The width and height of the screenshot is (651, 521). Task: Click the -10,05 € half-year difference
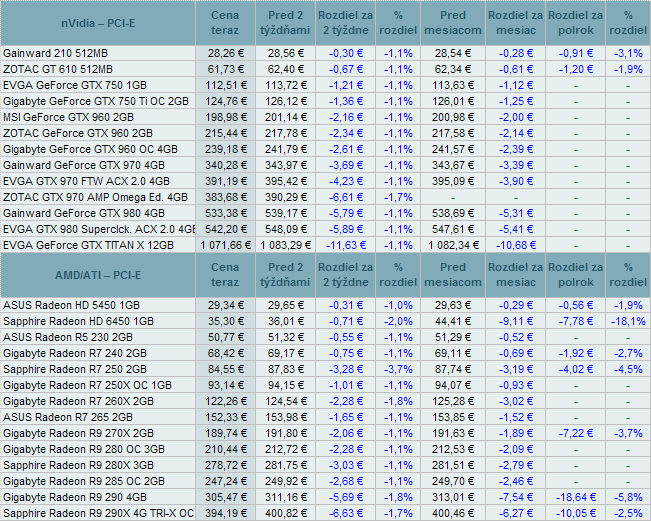coord(575,513)
